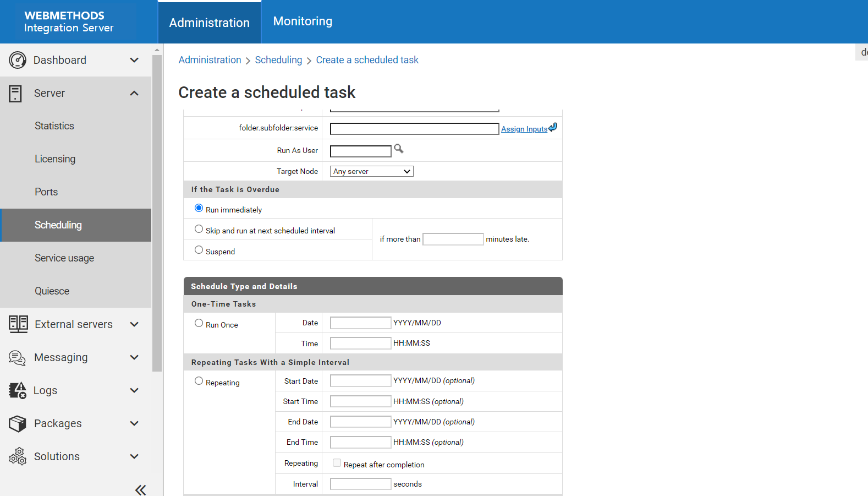
Task: Focus the End Date field
Action: pos(361,422)
